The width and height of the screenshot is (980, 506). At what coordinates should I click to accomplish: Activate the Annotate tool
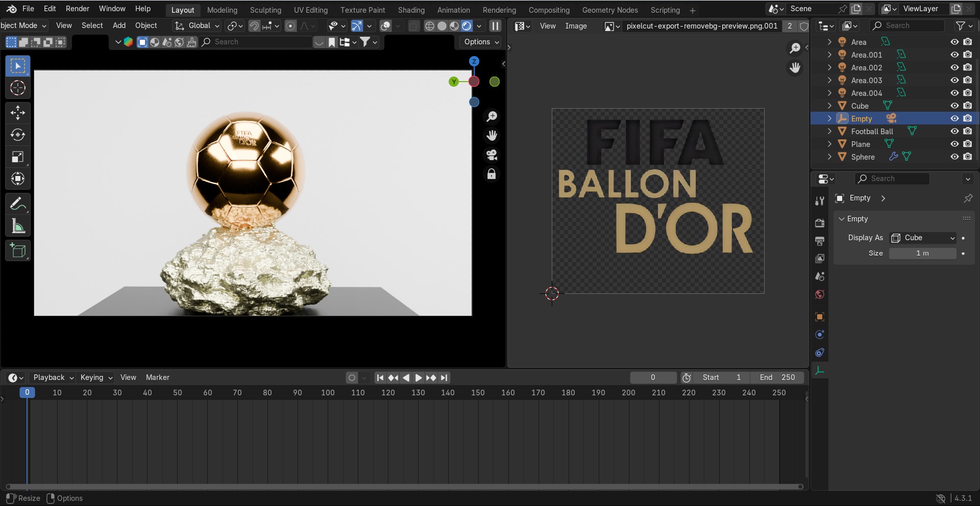click(18, 204)
